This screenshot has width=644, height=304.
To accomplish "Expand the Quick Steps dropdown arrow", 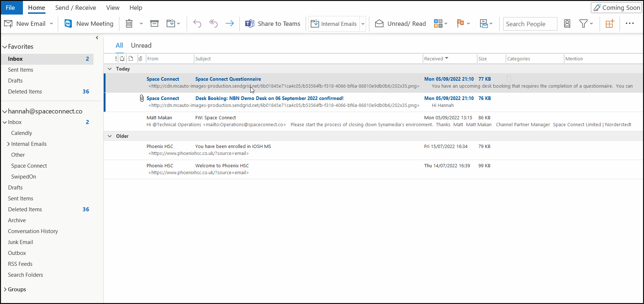I will pyautogui.click(x=363, y=24).
